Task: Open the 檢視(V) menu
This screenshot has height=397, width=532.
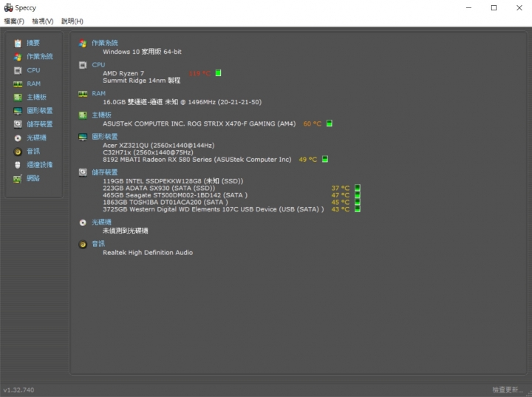Action: point(43,21)
